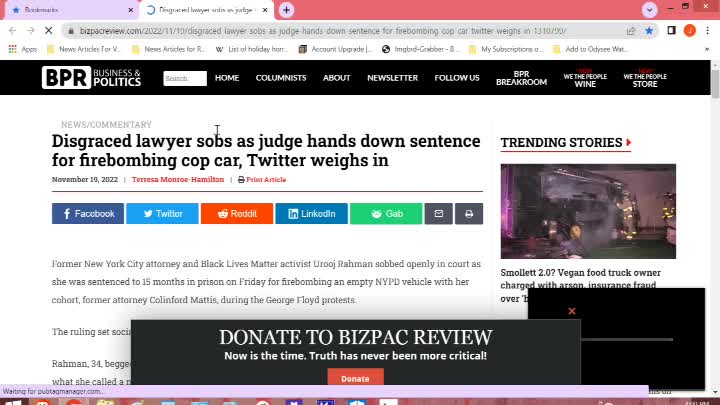This screenshot has width=720, height=405.
Task: Go forward to next page
Action: tap(30, 31)
